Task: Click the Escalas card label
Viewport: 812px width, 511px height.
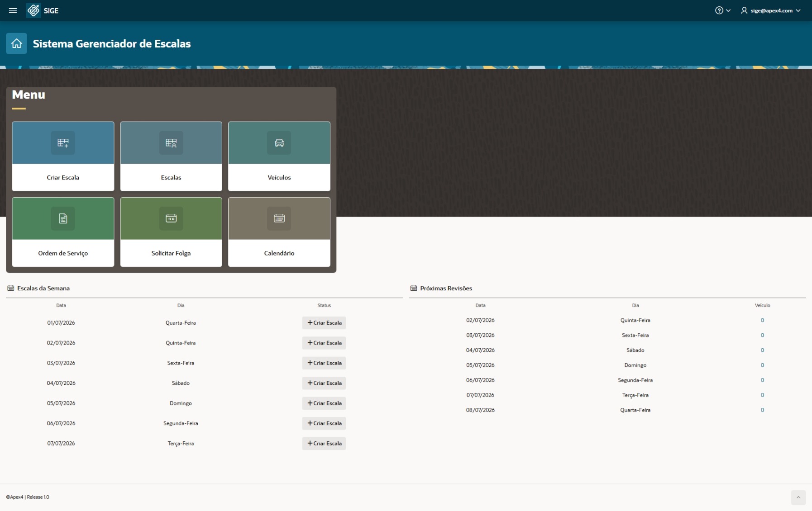Action: point(171,178)
